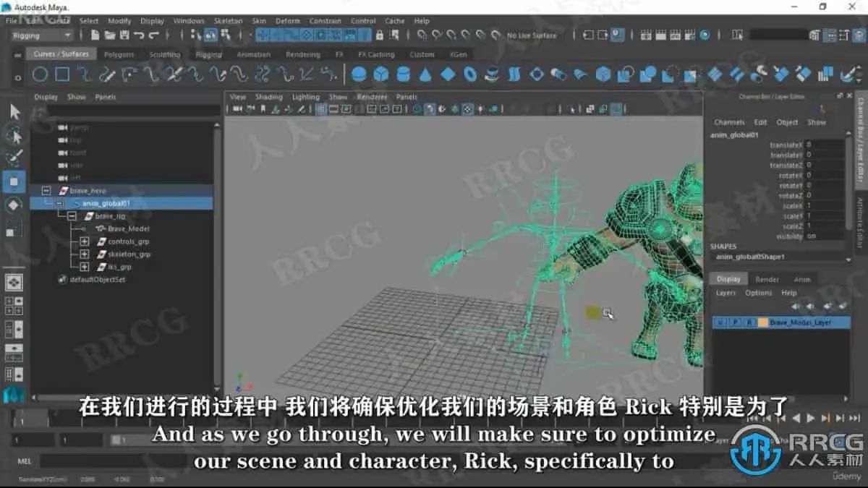Select the NURBS square tool on the shelf
The height and width of the screenshot is (488, 868).
point(62,74)
